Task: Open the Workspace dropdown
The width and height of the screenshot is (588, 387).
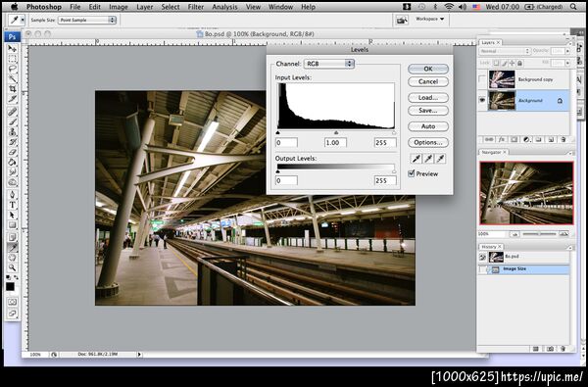Action: [430, 19]
